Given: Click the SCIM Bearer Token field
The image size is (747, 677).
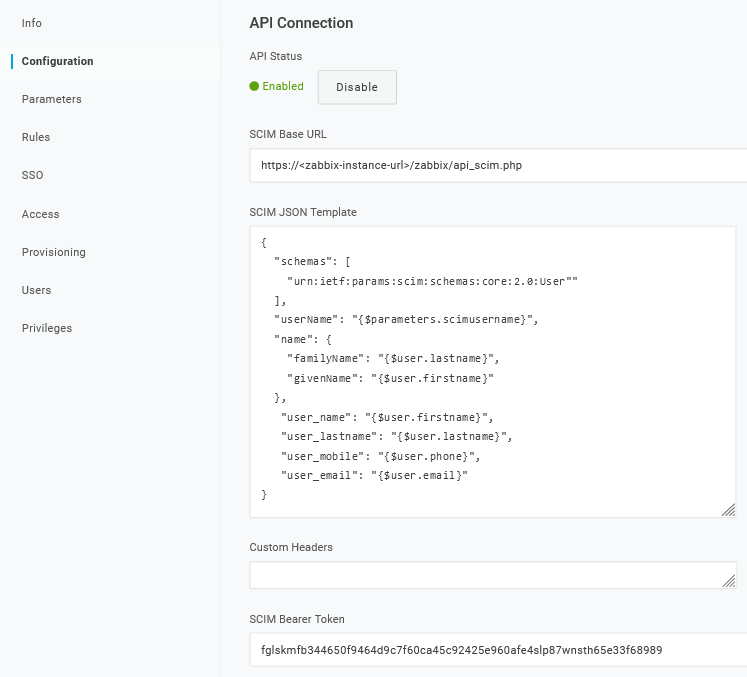Looking at the screenshot, I should (498, 650).
